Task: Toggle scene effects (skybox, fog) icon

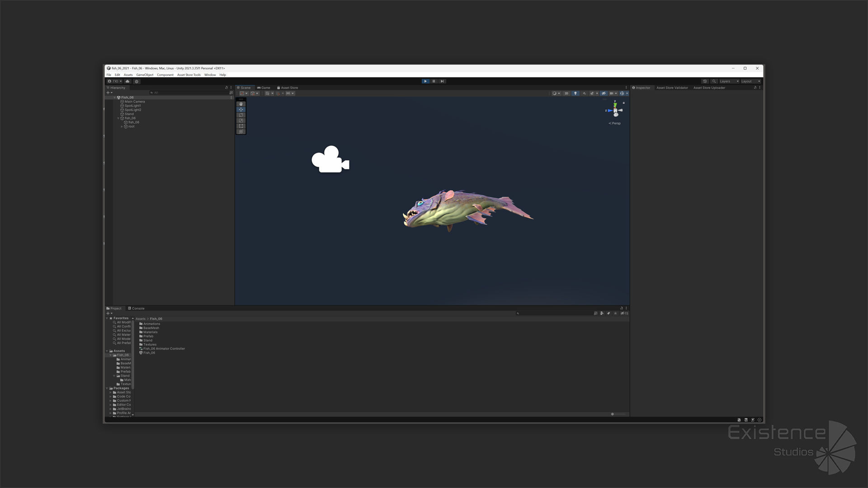Action: [592, 94]
